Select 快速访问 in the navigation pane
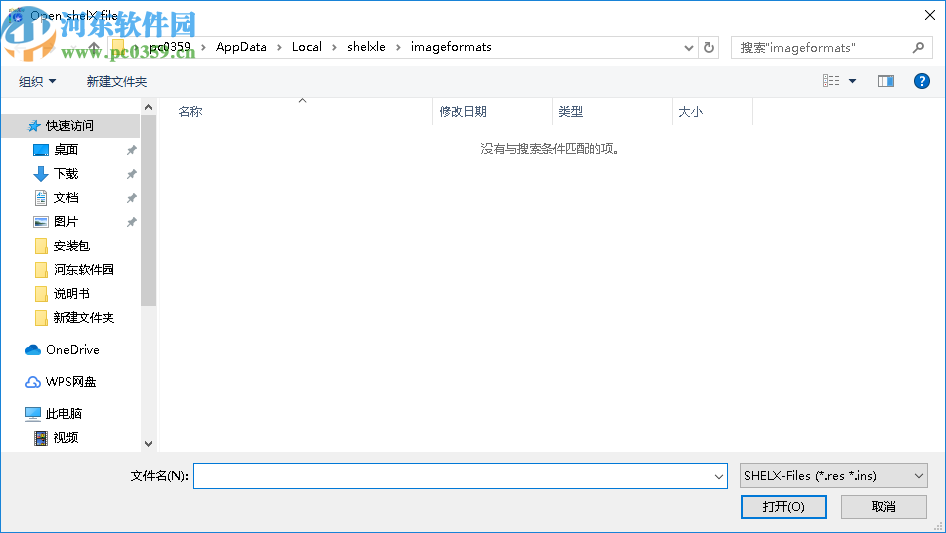The image size is (946, 533). (70, 126)
